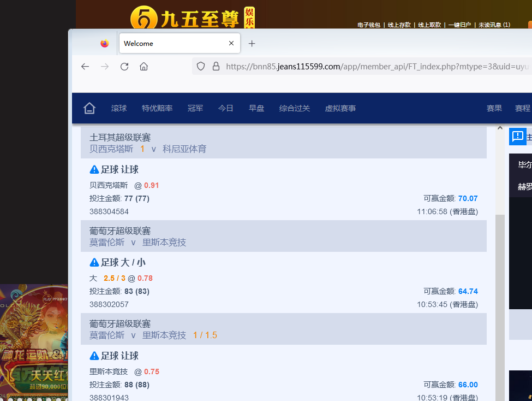Open the dragon game promo banner
532x401 pixels.
click(x=34, y=343)
